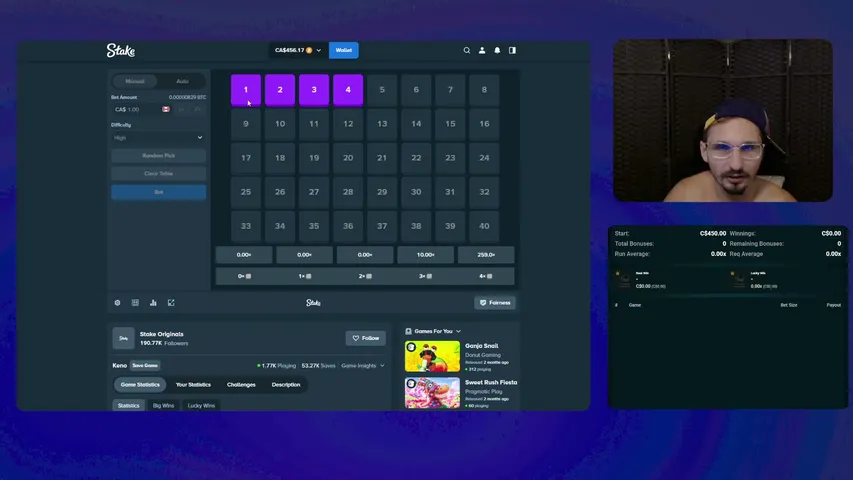Viewport: 853px width, 480px height.
Task: Click the theatre mode expand icon
Action: (171, 303)
